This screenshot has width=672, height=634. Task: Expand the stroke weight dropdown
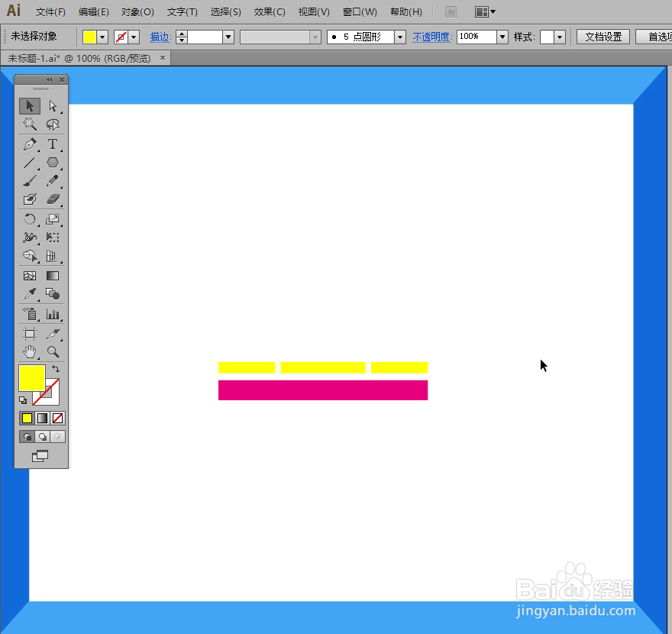(228, 37)
